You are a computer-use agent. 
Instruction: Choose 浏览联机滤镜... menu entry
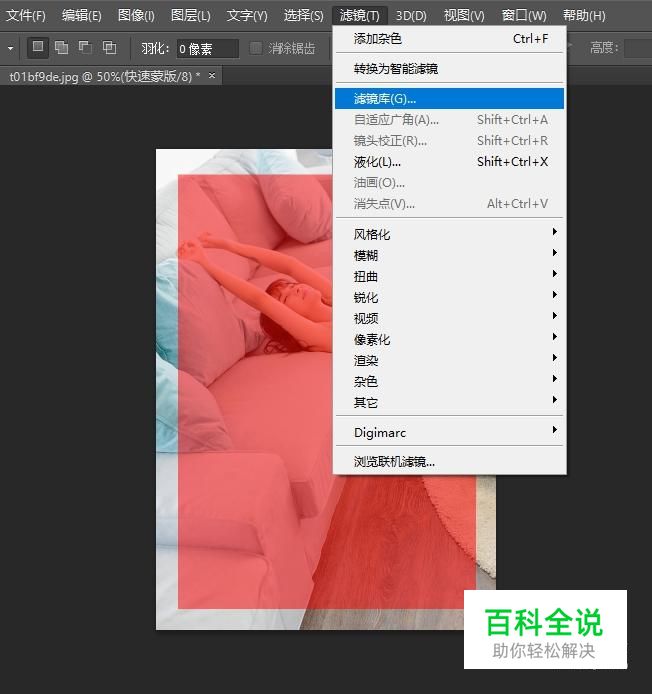(x=449, y=462)
